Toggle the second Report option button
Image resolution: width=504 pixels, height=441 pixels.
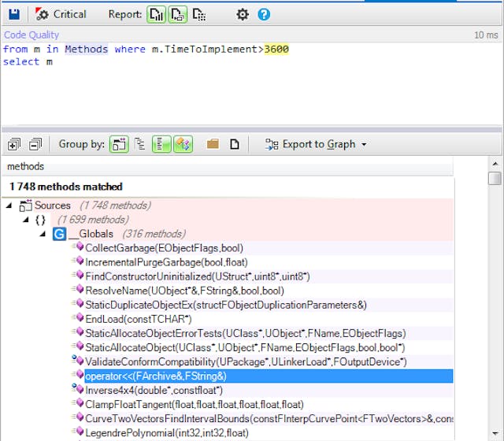click(178, 14)
